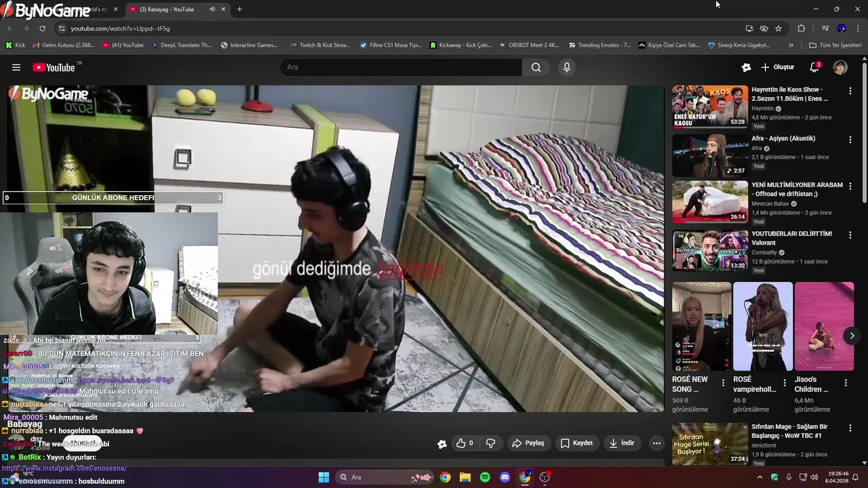
Task: Open the DeepL Translate bookmark
Action: pos(181,45)
